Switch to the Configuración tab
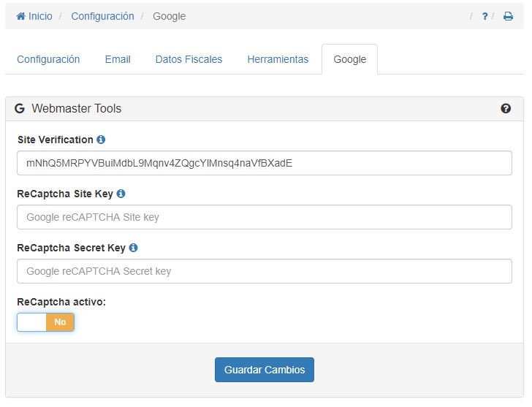Screen dimensions: 532x407 48,59
